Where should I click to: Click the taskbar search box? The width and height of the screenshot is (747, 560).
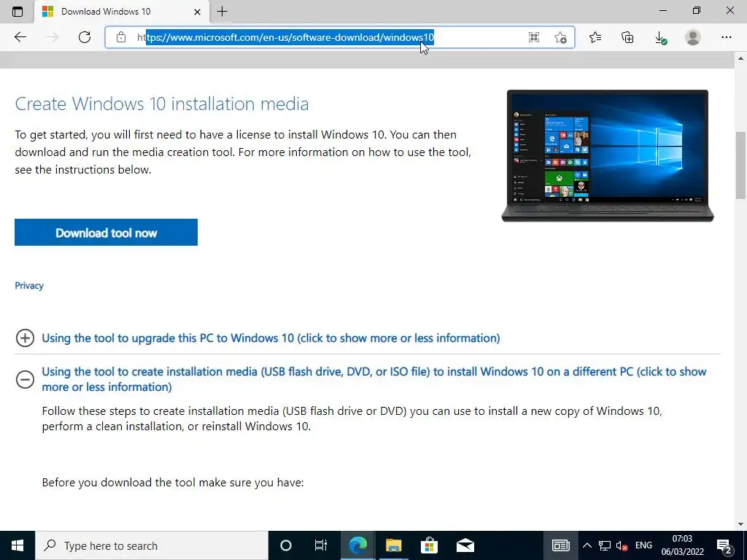[x=152, y=545]
